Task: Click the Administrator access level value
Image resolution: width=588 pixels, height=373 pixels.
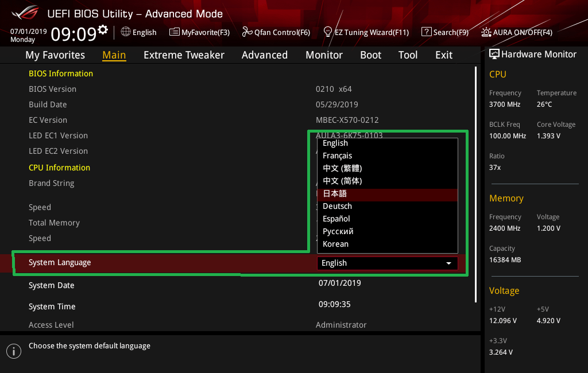Action: 341,325
